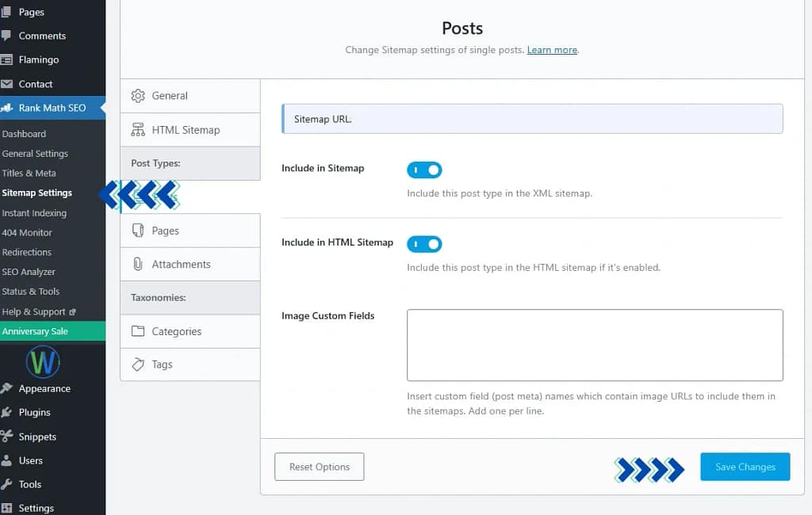Click the Plugins icon in sidebar
Image resolution: width=812 pixels, height=515 pixels.
click(x=7, y=412)
